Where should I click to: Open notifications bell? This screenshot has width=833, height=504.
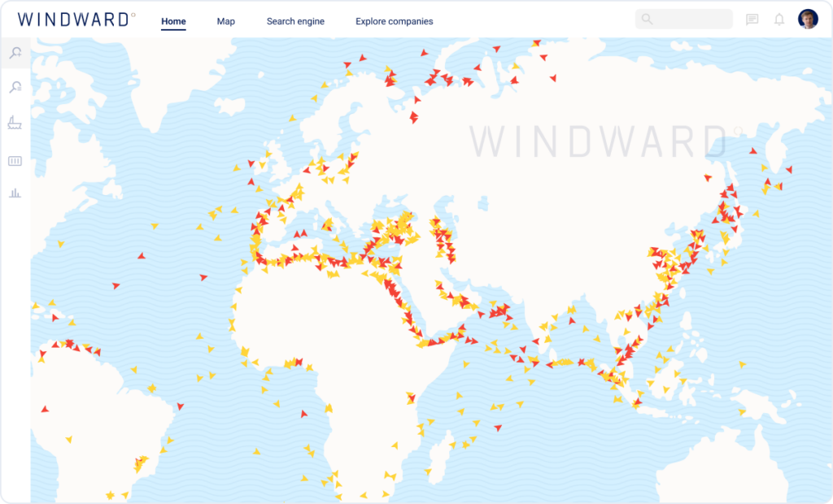click(778, 20)
